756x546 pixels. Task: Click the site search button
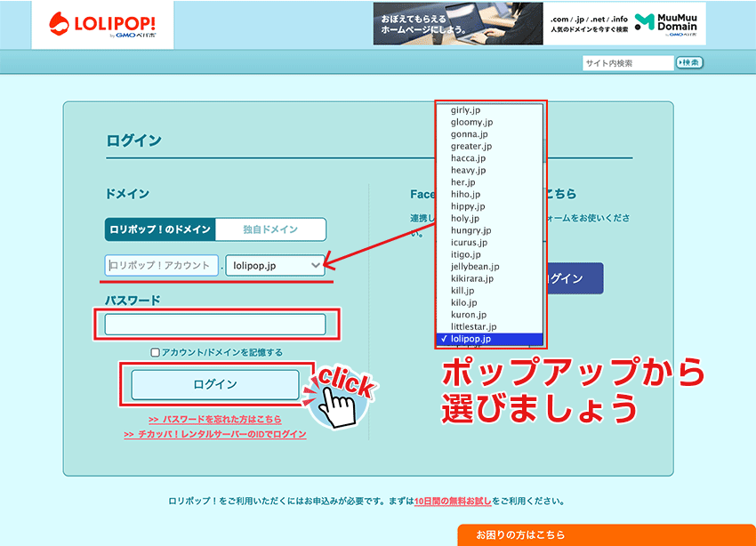pos(689,62)
